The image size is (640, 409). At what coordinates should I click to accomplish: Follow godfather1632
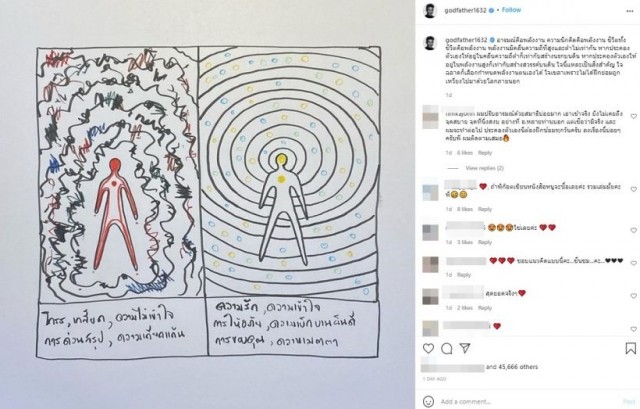511,10
